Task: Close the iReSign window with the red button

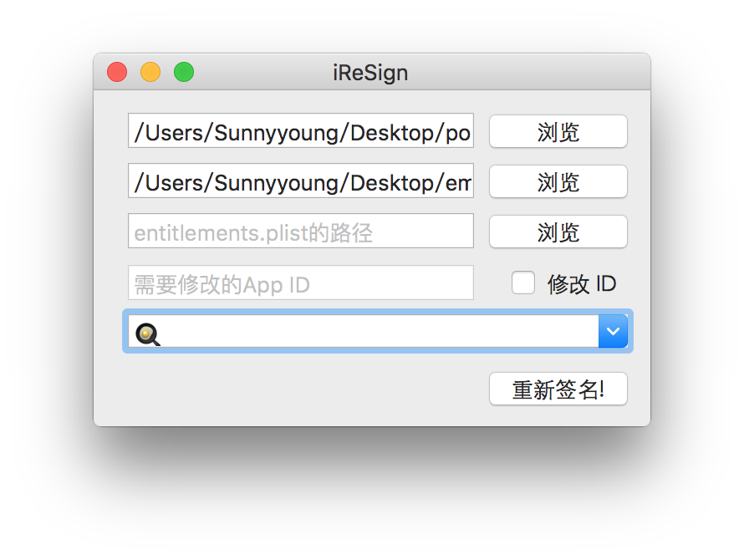Action: (117, 73)
